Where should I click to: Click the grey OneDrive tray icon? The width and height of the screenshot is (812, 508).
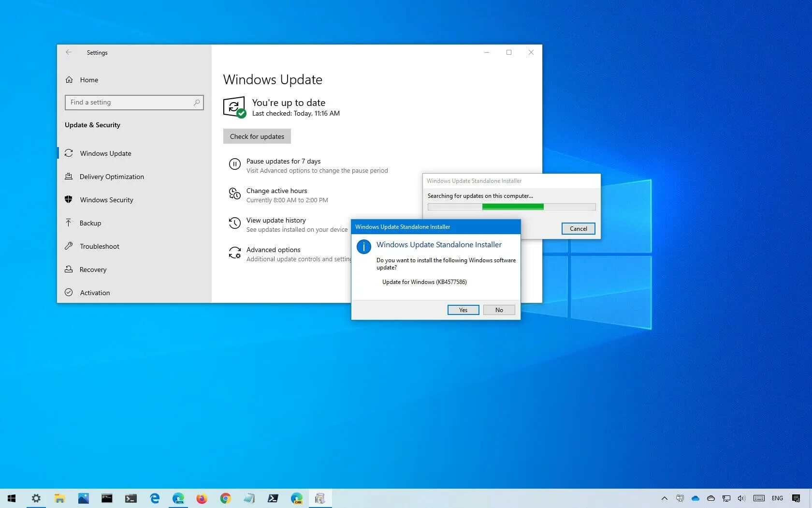[x=711, y=498]
